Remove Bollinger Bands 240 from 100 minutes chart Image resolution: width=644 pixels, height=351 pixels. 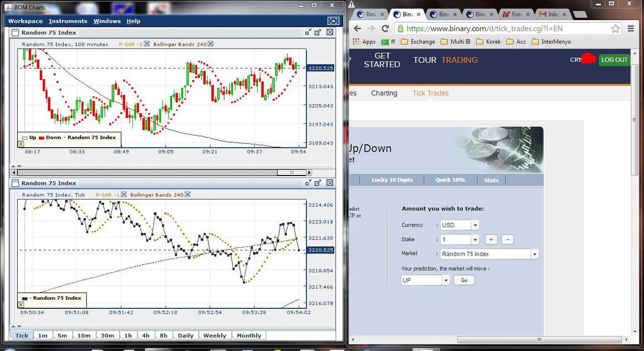210,44
